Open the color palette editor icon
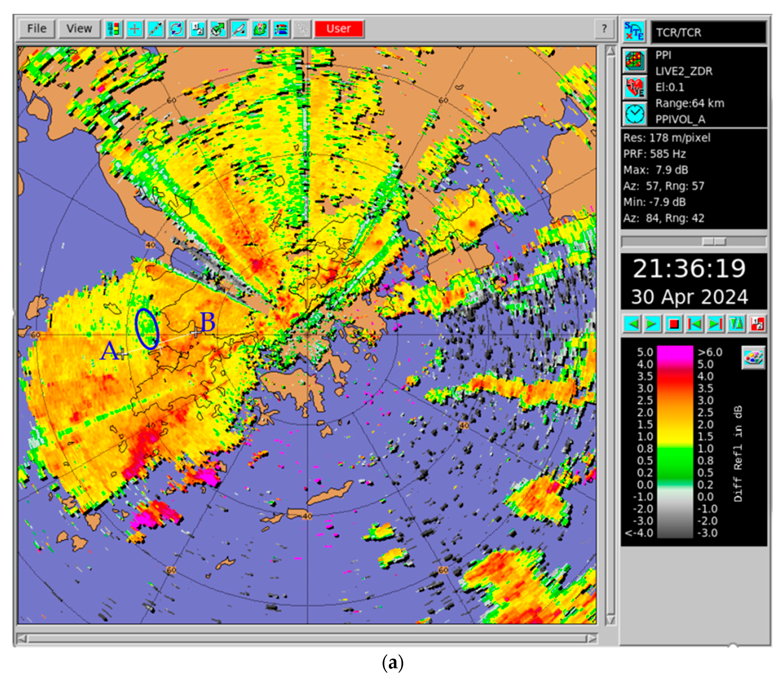The image size is (784, 681). tap(753, 357)
